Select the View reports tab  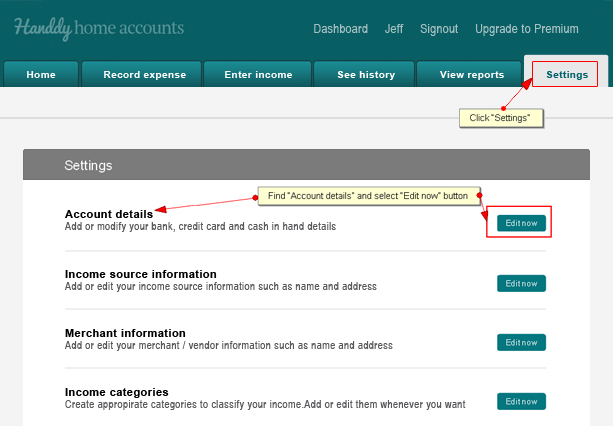pyautogui.click(x=469, y=74)
